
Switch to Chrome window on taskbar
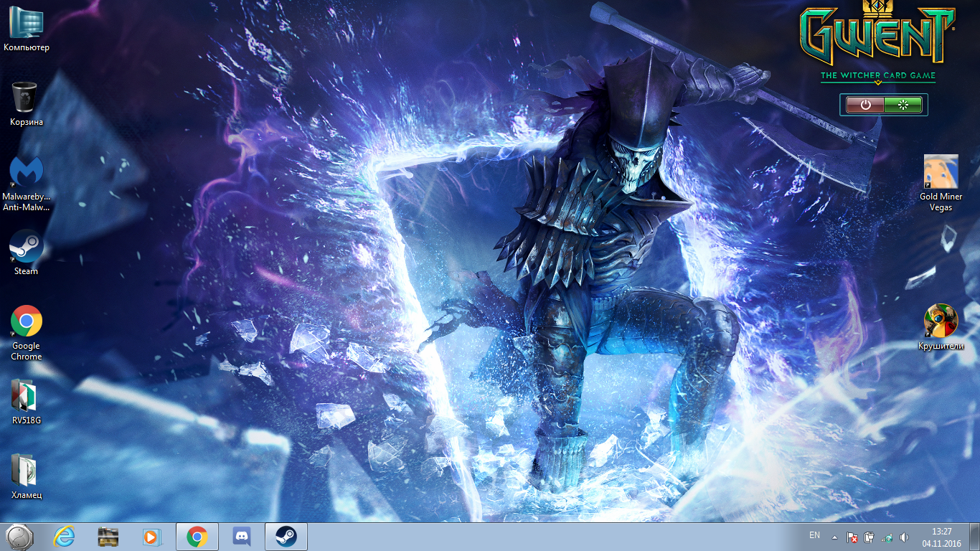point(197,537)
